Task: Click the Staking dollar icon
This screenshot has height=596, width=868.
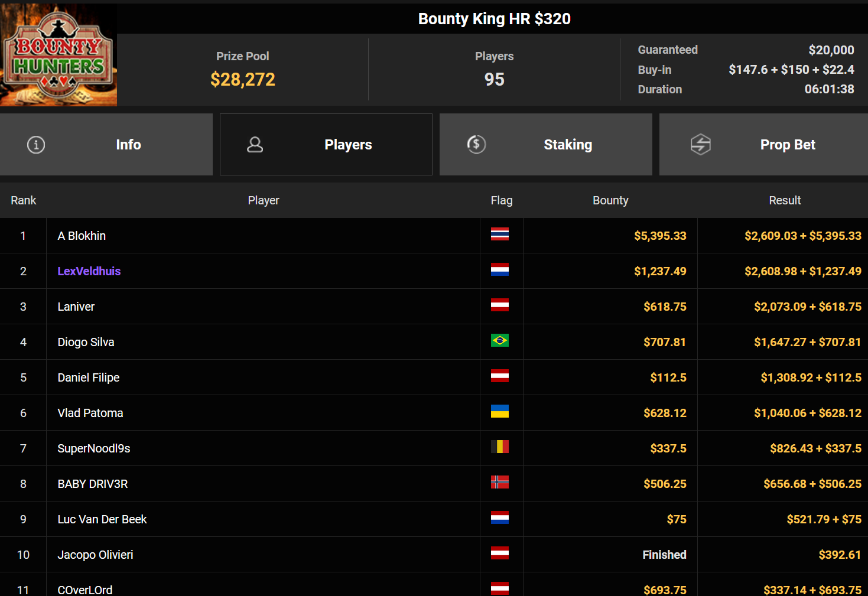Action: coord(476,144)
